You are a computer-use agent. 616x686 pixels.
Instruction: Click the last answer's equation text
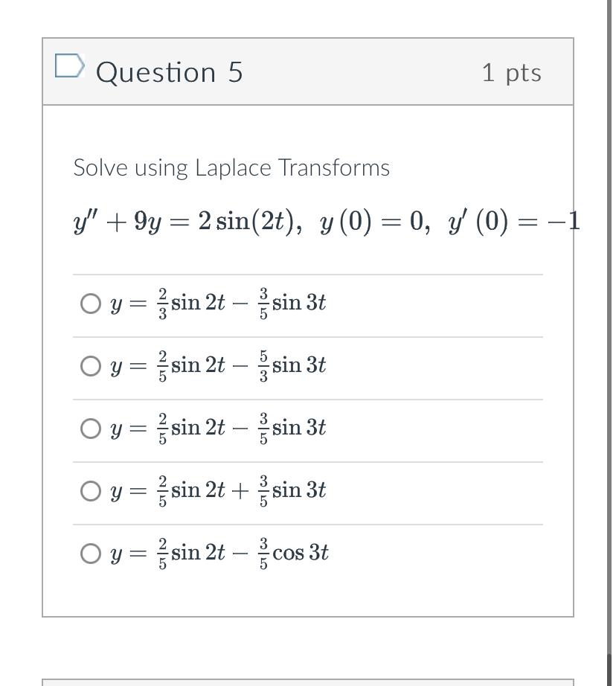tap(219, 553)
